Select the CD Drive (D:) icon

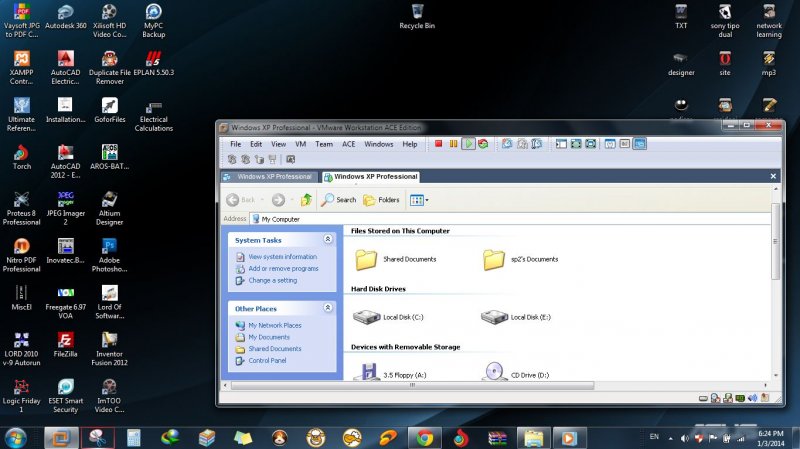515,372
